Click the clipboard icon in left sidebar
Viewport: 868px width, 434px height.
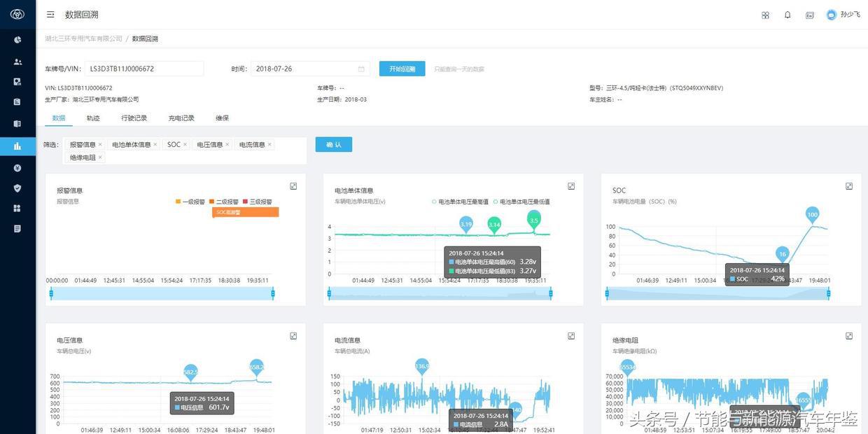pyautogui.click(x=17, y=102)
